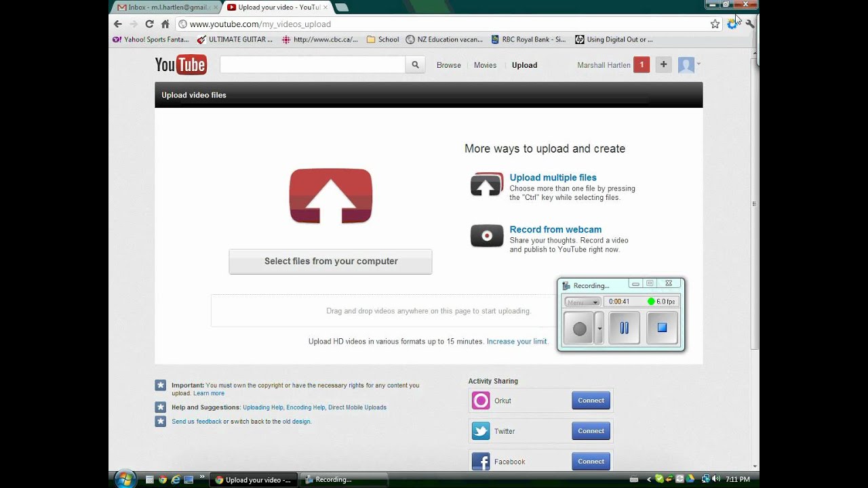Open Using Digital Out bookmark
The image size is (868, 488).
click(x=614, y=39)
